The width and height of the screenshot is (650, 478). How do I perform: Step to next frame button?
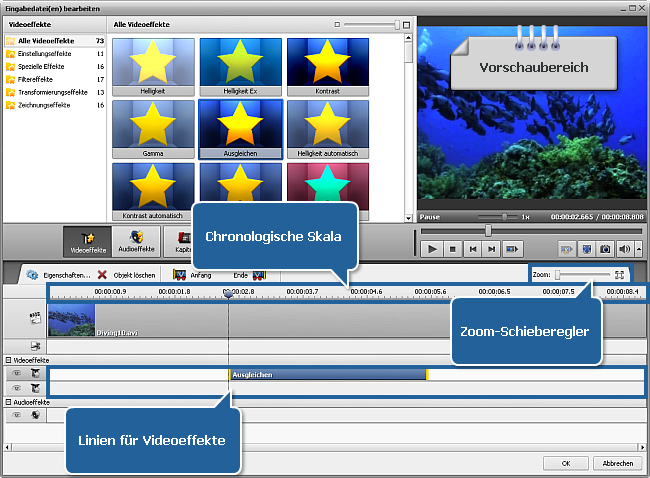[492, 249]
